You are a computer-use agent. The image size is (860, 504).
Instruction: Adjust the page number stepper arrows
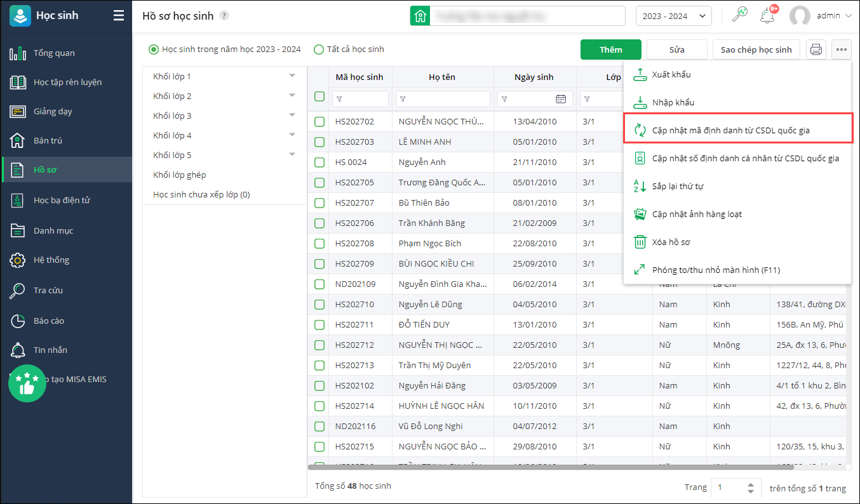(751, 487)
